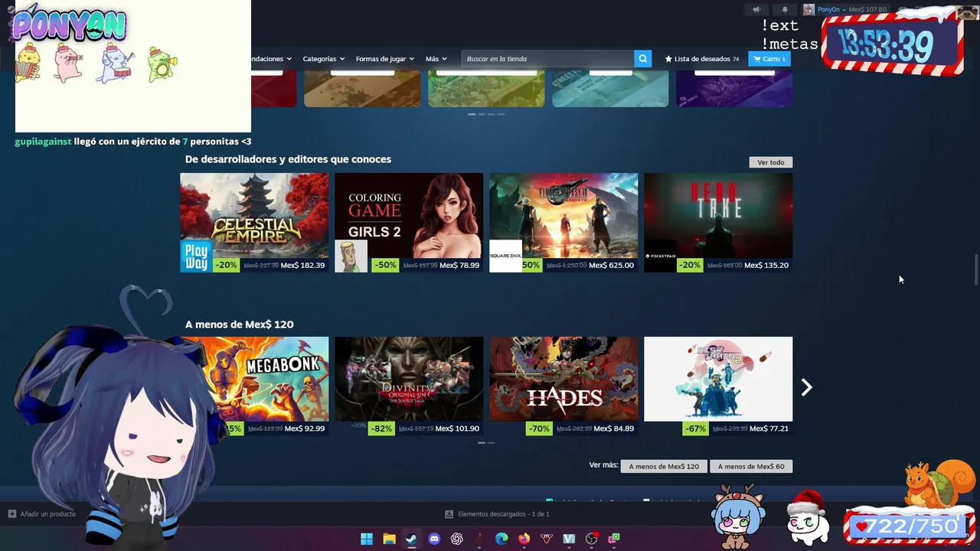Screen dimensions: 980x551
Task: Open File Explorer from the taskbar
Action: click(x=389, y=539)
